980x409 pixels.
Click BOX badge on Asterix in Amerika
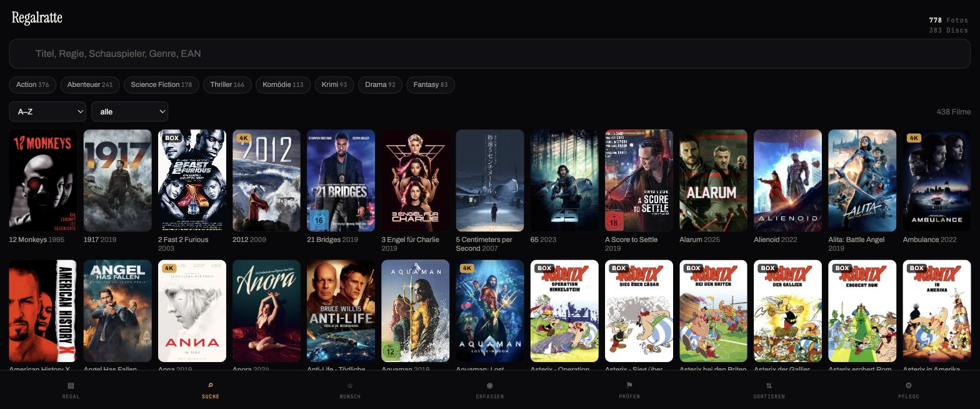click(916, 268)
